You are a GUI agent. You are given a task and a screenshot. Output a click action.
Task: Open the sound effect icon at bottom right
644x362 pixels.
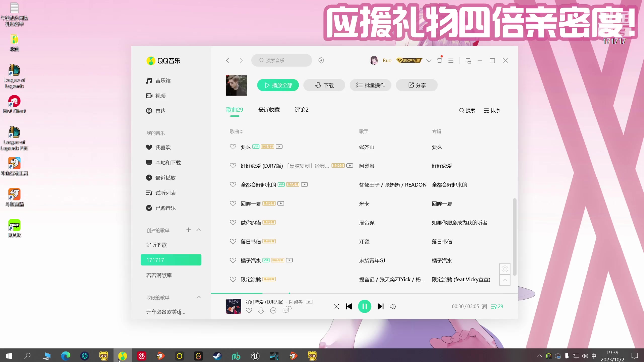504,269
